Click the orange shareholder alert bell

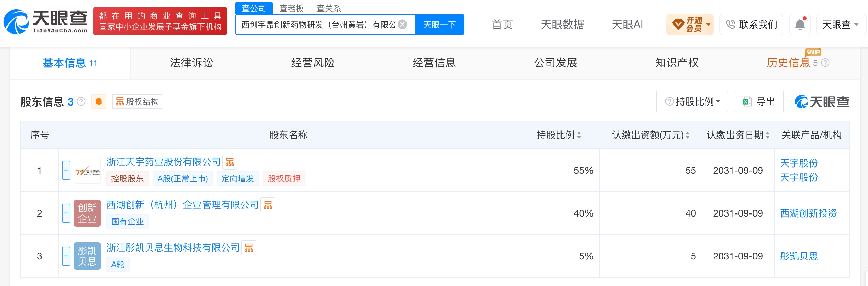click(x=99, y=101)
